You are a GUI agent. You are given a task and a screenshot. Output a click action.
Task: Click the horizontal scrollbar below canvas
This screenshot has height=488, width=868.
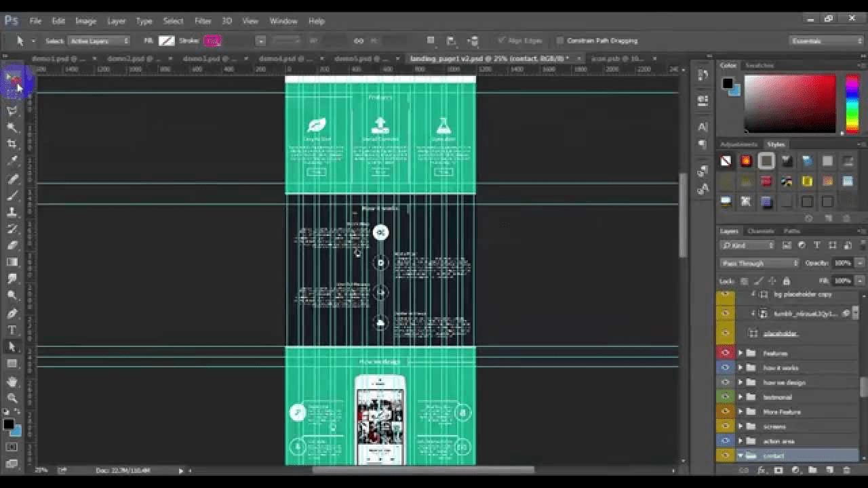422,470
